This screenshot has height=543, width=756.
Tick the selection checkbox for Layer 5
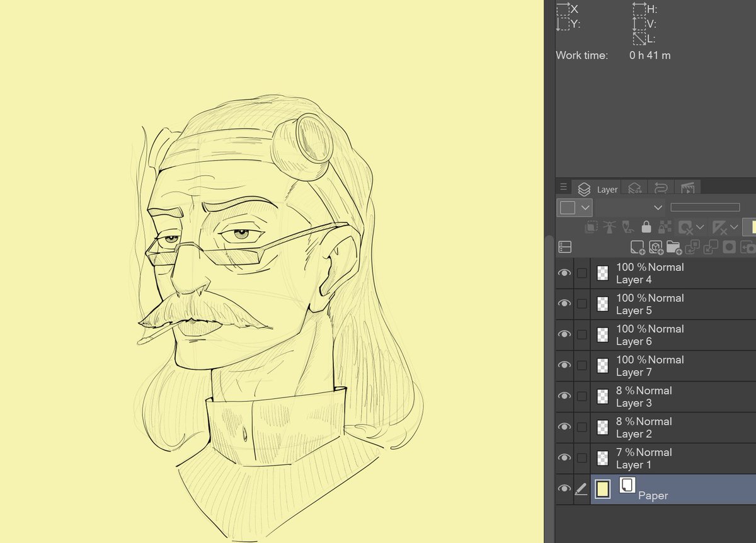(x=581, y=304)
